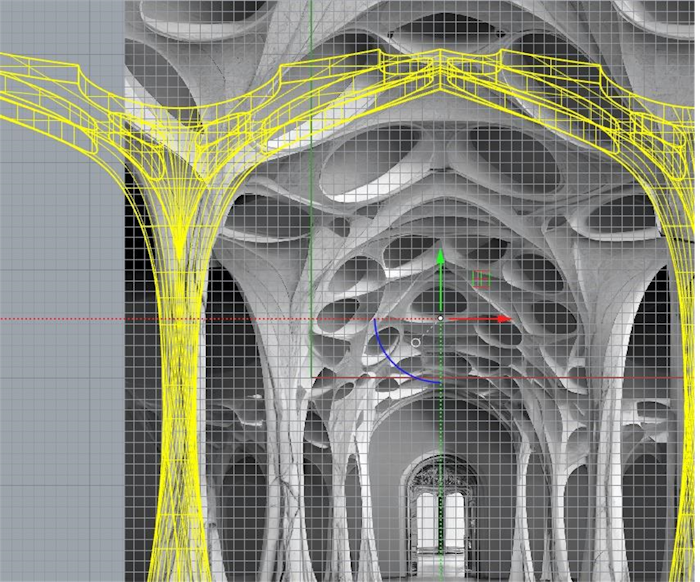This screenshot has width=700, height=582.
Task: Click the red-green planar move square handle
Action: pos(482,278)
